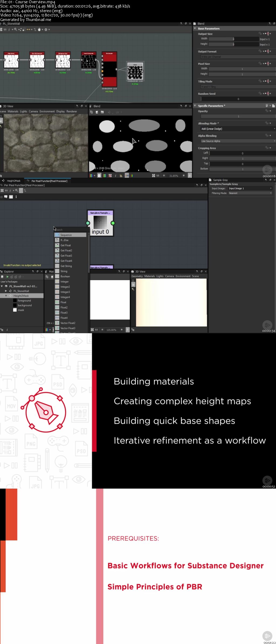Open the Blending Mode dropdown showing Add (Linear Dodge)

click(238, 129)
